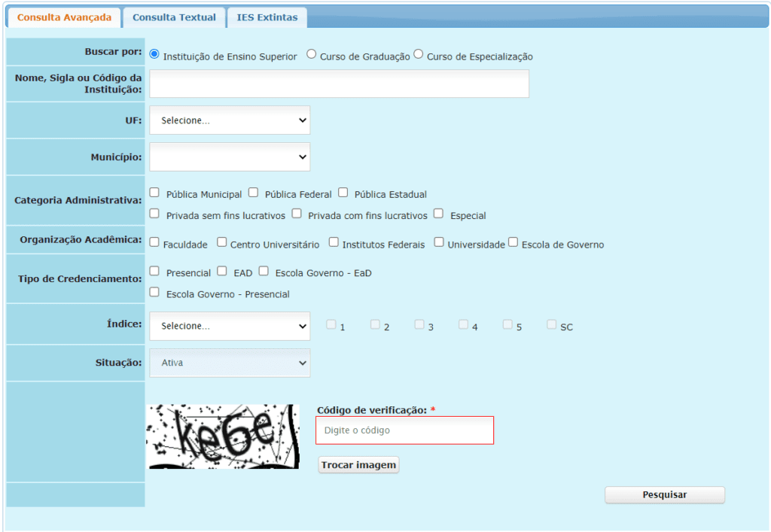The height and width of the screenshot is (532, 771).
Task: Click the Pesquisar button
Action: (665, 494)
